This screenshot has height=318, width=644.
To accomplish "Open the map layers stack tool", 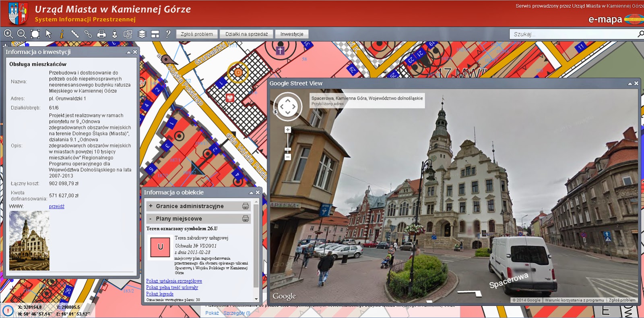I will pyautogui.click(x=142, y=34).
